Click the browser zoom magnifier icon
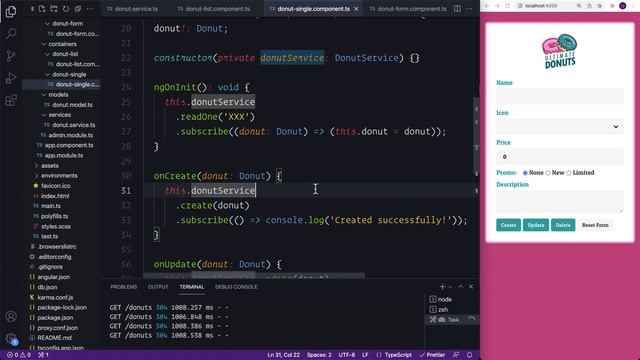The width and height of the screenshot is (640, 360). point(579,6)
